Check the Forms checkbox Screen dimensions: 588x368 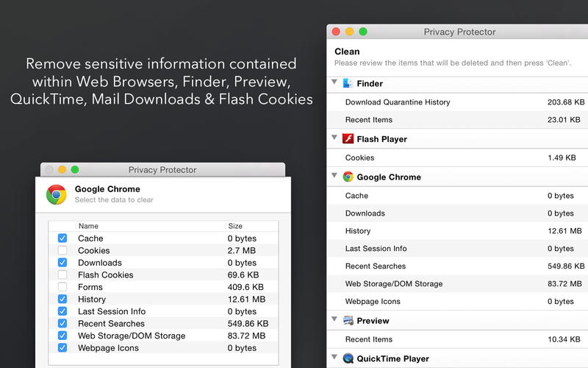62,287
